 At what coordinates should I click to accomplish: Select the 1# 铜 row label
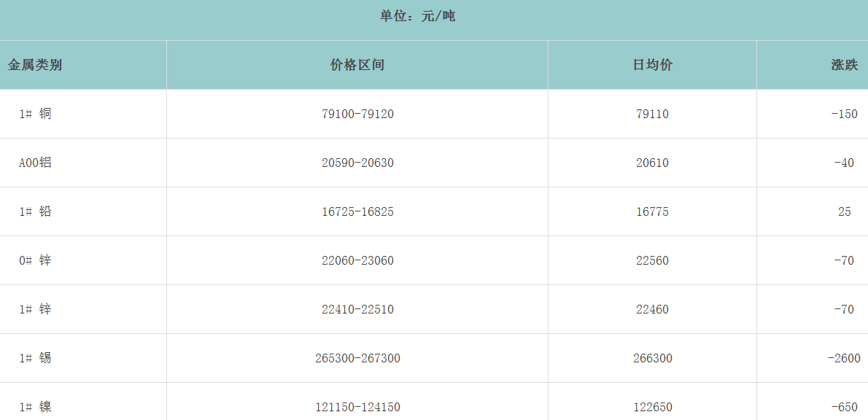(x=35, y=114)
